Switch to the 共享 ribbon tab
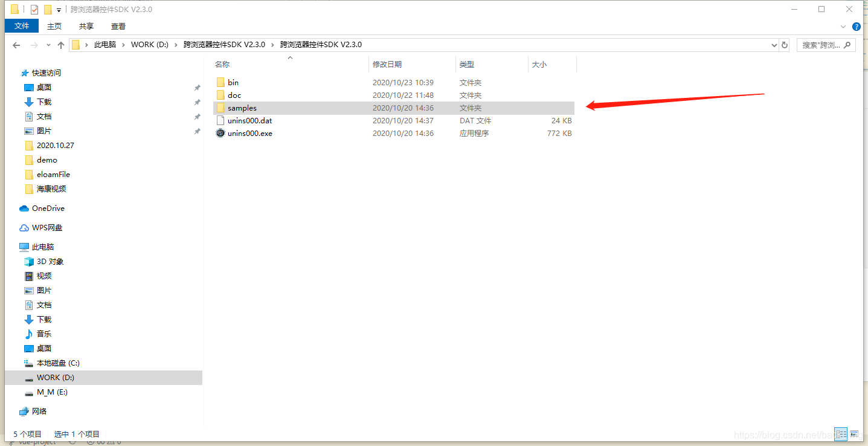 click(x=86, y=26)
